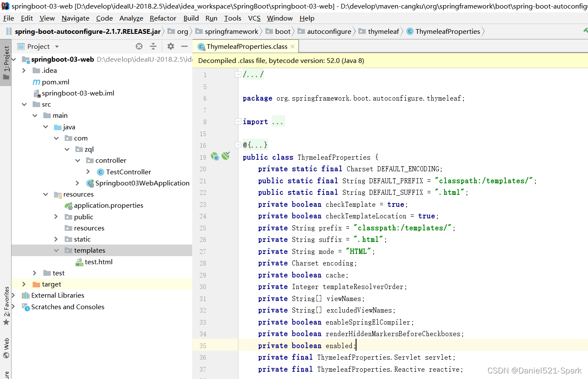Expand the folded annotation on line 16

click(x=238, y=145)
